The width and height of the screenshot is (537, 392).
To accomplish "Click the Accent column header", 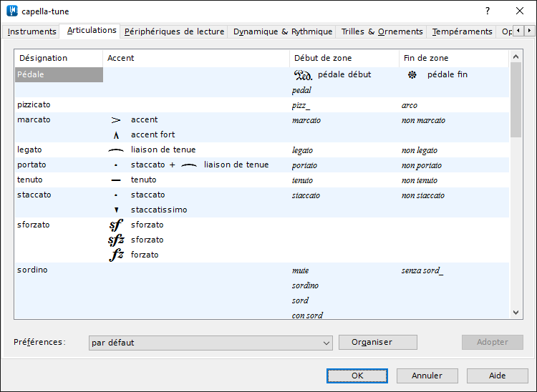I will pyautogui.click(x=196, y=58).
